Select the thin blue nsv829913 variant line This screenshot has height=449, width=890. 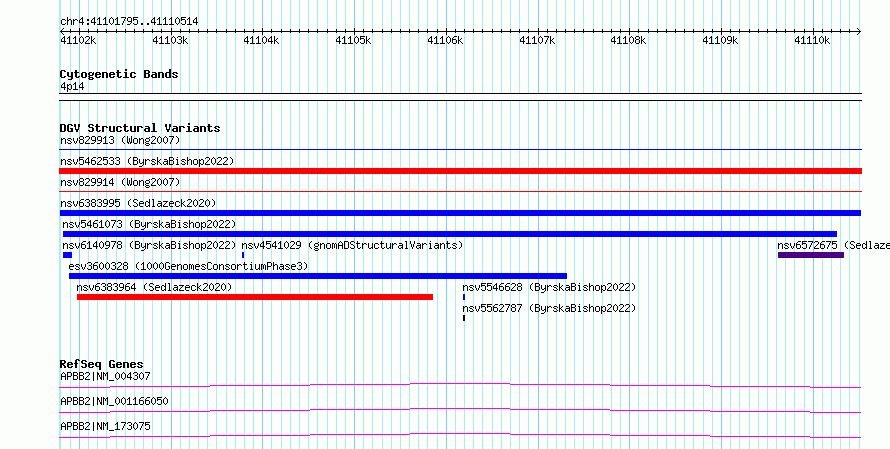click(x=460, y=150)
